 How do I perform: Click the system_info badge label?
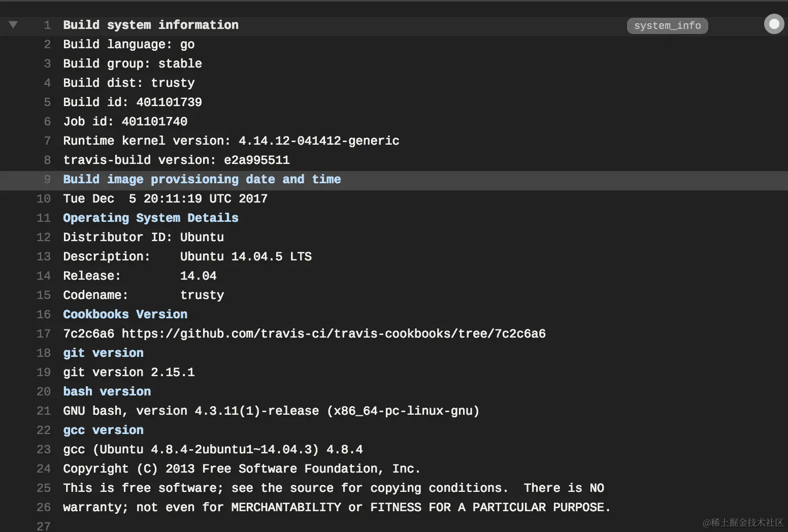(x=667, y=25)
